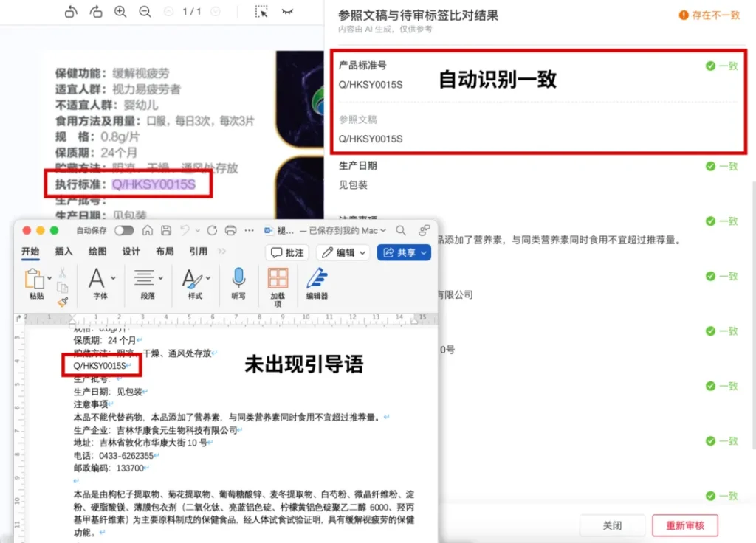Zoom in on the label preview
Viewport: 756px width, 543px height.
(120, 11)
